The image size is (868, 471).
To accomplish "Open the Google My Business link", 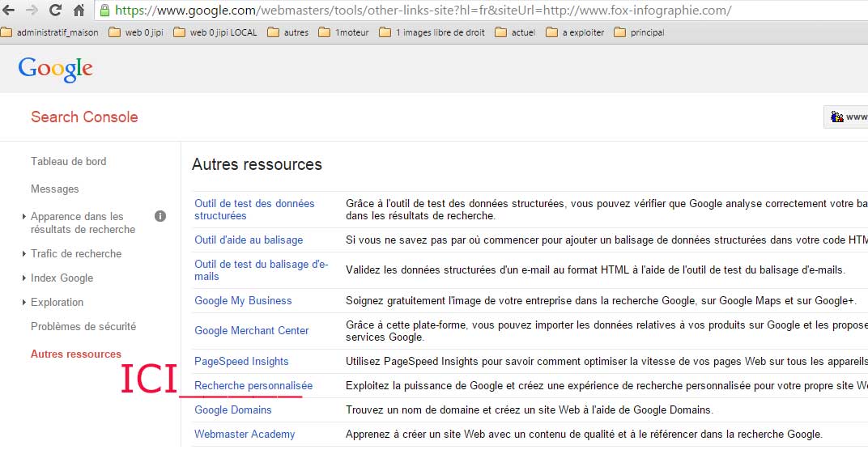I will coord(243,300).
